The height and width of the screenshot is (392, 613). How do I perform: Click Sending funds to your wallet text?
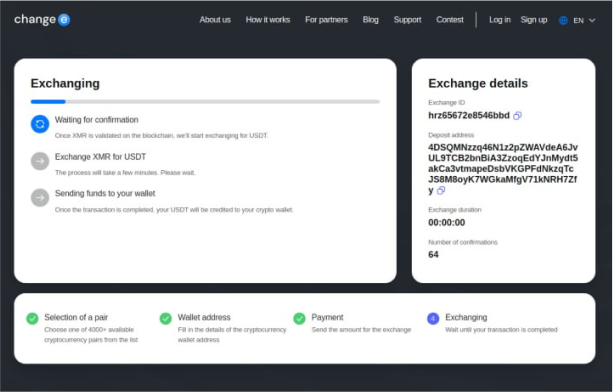105,193
